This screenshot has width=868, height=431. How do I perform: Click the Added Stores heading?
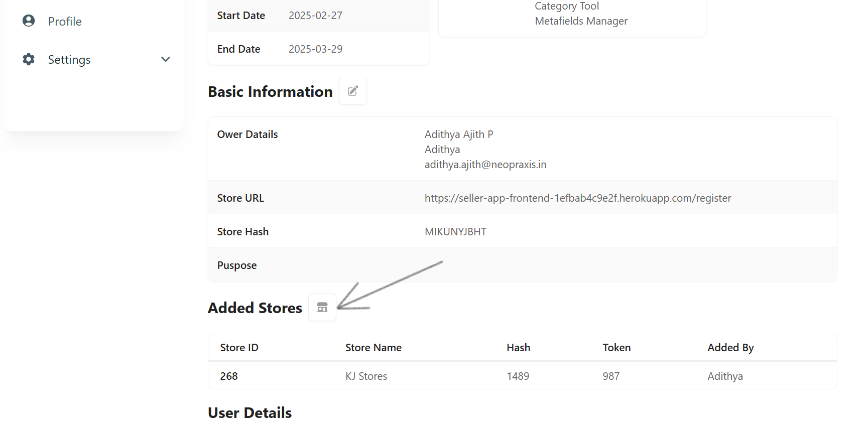(x=255, y=308)
